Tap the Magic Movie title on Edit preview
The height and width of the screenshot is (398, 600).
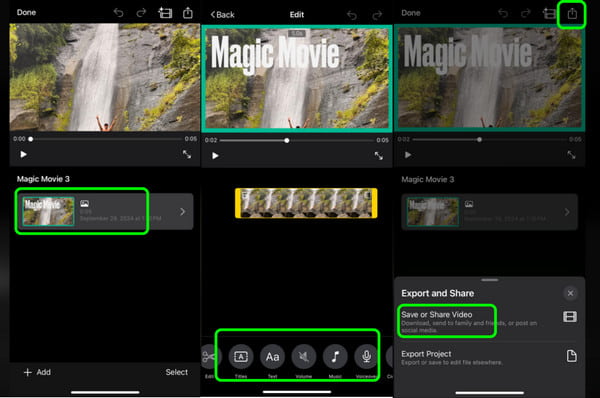pyautogui.click(x=275, y=54)
